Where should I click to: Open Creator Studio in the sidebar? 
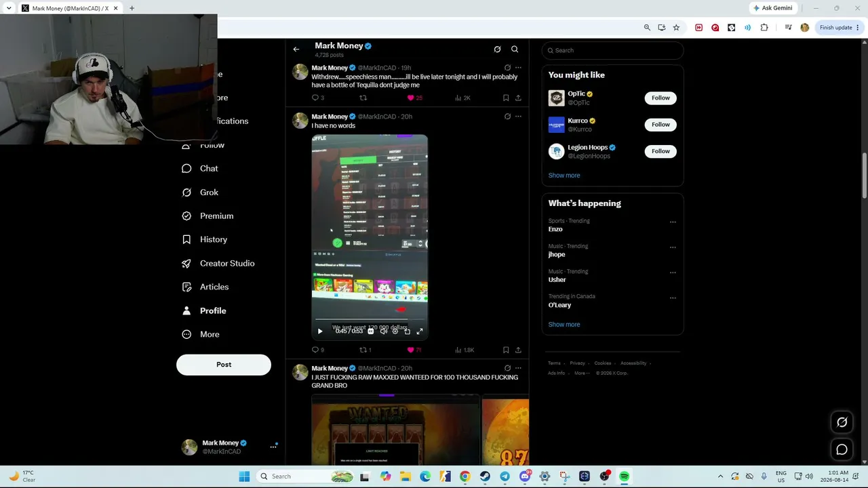pos(218,263)
